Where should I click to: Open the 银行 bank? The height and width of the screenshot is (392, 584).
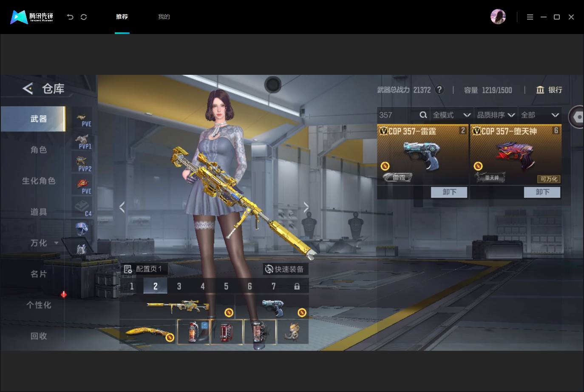click(x=549, y=90)
